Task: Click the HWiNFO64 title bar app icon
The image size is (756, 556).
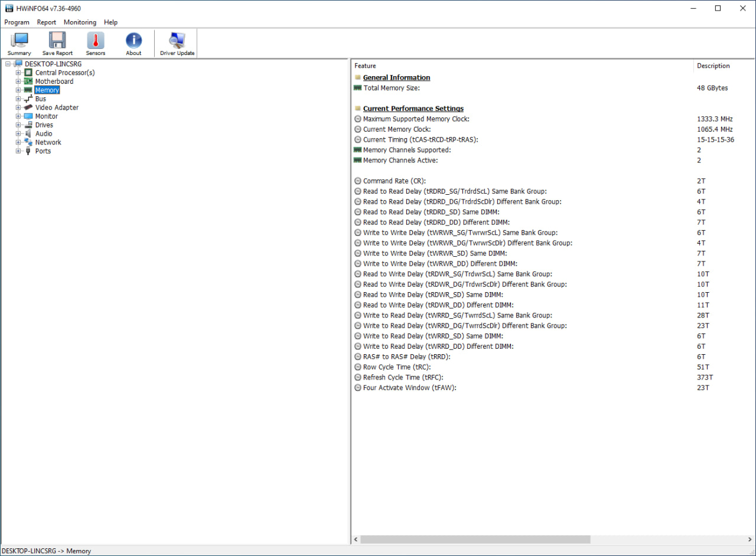Action: coord(9,8)
